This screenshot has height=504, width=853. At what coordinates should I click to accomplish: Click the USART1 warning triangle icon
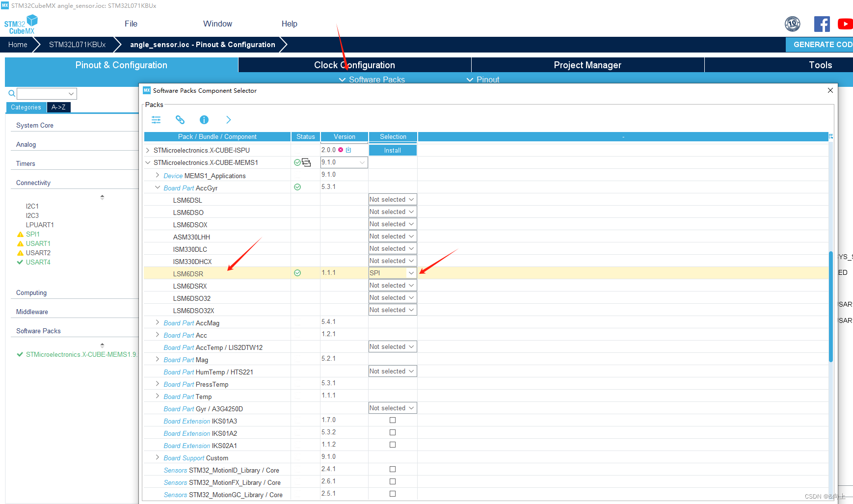(x=20, y=244)
